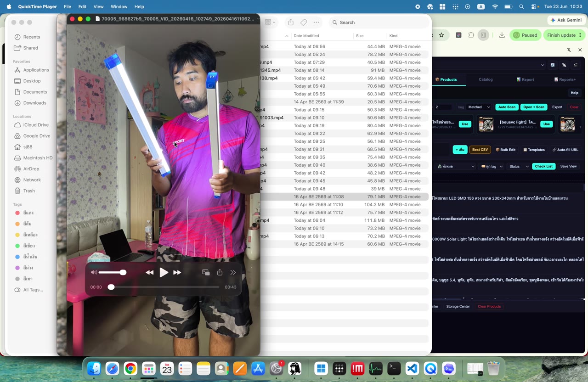Select the 111.8 MB file row

click(345, 220)
